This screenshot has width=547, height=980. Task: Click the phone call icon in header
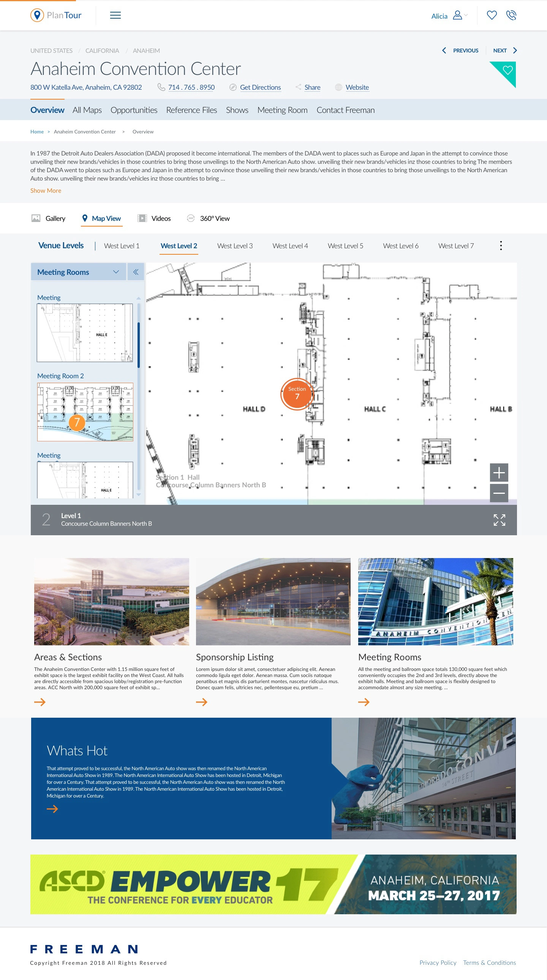[x=511, y=15]
